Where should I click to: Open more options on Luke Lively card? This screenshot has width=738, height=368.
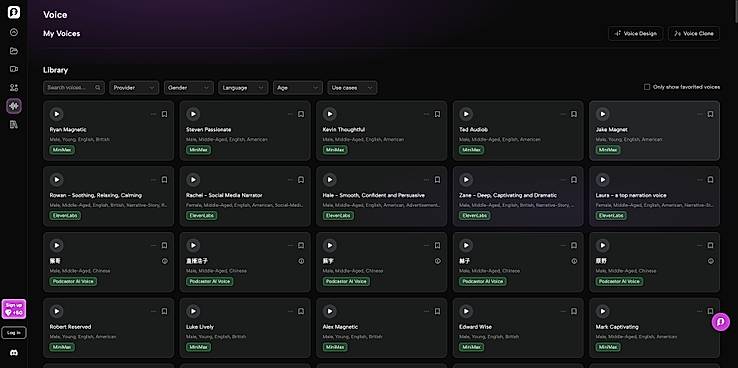pyautogui.click(x=290, y=312)
